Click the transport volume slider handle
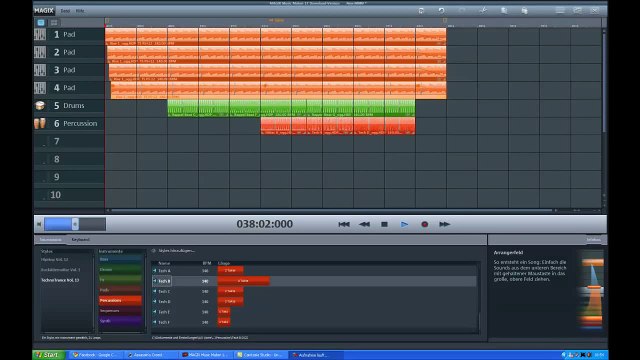 (x=75, y=224)
